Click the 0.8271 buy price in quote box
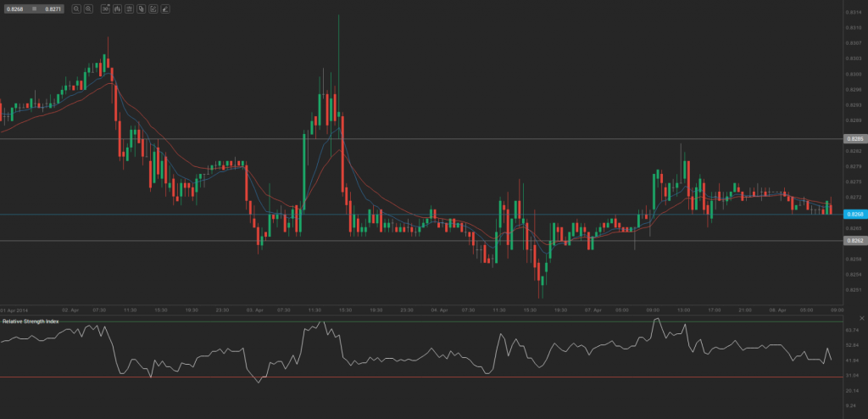This screenshot has width=868, height=419. (53, 8)
